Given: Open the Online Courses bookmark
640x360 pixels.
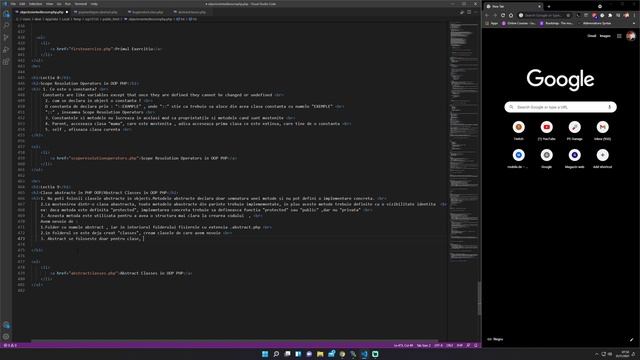Looking at the screenshot, I should click(518, 23).
